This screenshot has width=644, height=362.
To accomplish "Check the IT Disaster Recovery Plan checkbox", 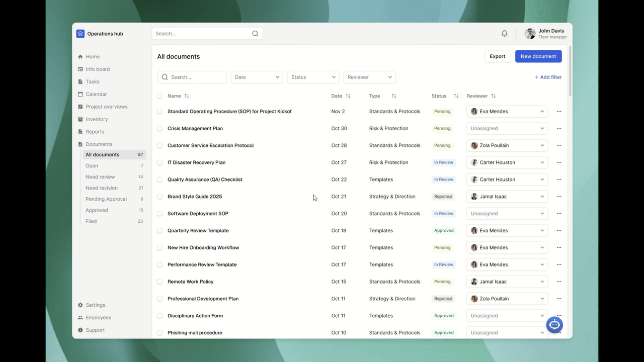I will 159,163.
